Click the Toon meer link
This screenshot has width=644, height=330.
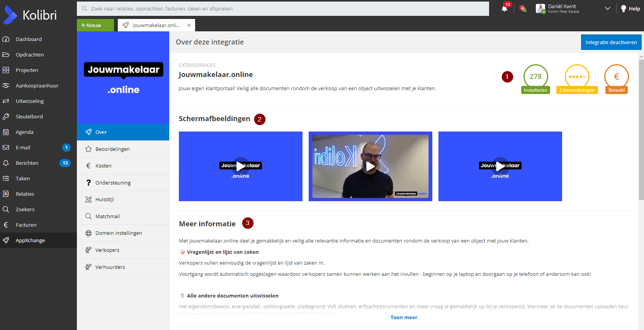click(404, 317)
